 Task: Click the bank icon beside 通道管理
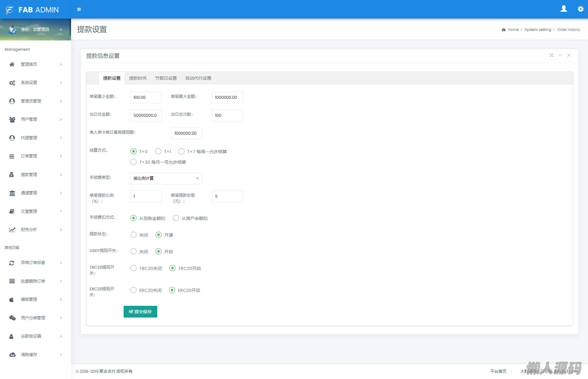(x=12, y=193)
